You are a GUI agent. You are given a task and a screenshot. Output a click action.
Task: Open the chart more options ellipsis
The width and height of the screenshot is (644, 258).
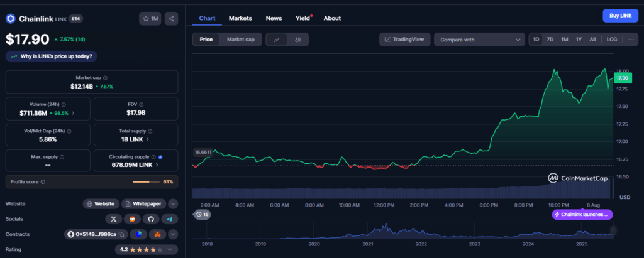[631, 40]
